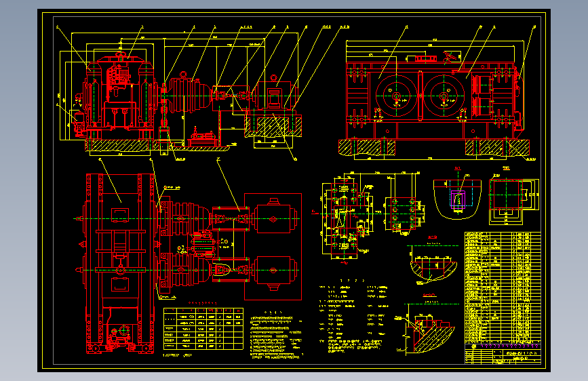Click the left circular roll in the side view
This screenshot has width=588, height=381.
pos(396,96)
